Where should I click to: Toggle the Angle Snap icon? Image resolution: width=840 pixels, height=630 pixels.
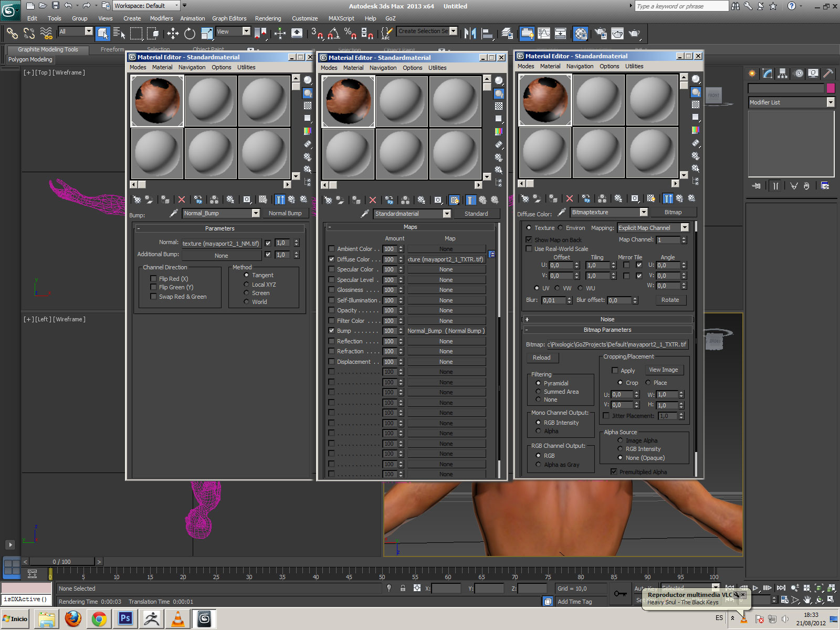coord(333,34)
